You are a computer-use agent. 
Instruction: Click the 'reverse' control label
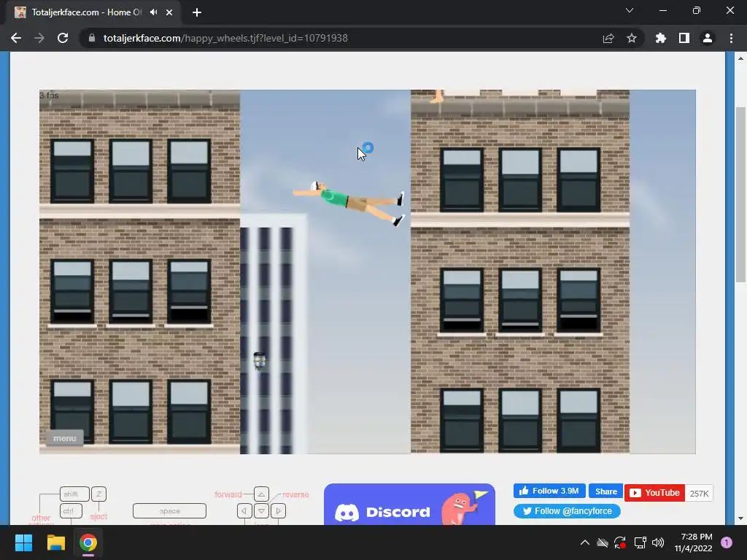[x=295, y=495]
